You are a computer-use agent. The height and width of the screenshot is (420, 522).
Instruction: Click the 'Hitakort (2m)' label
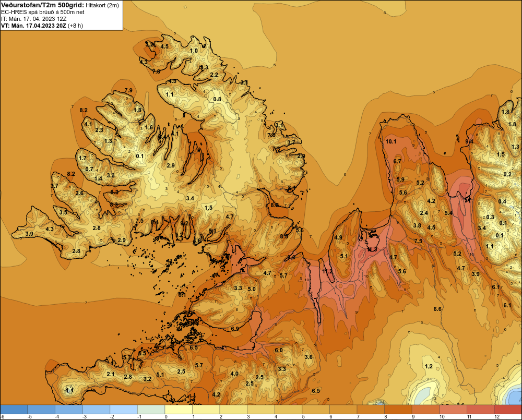[102, 5]
